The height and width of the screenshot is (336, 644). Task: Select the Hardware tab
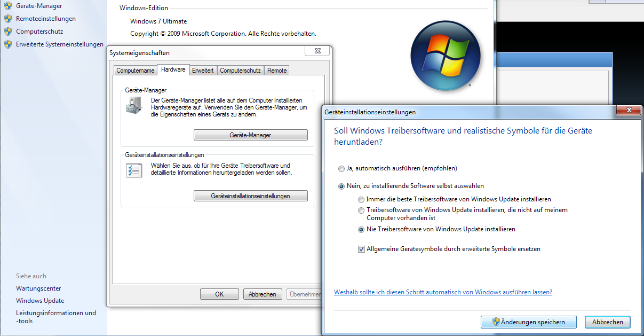173,69
